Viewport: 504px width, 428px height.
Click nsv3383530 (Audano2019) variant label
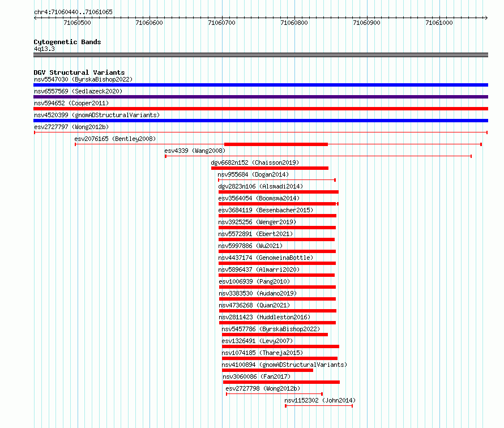click(258, 293)
